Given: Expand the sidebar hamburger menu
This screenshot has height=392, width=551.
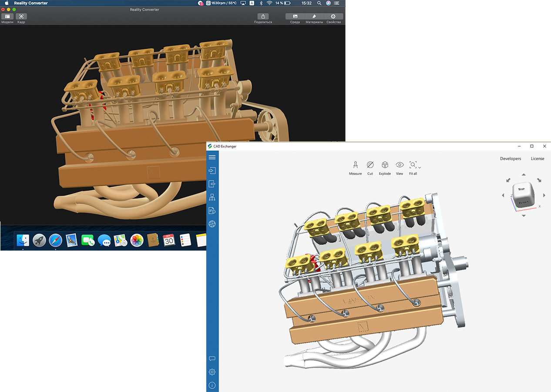Looking at the screenshot, I should (x=212, y=157).
